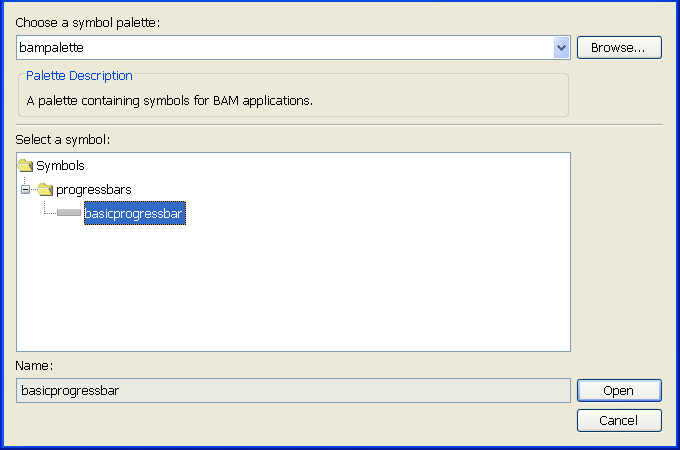Viewport: 680px width, 450px height.
Task: Click the "Name:" label
Action: [x=34, y=367]
